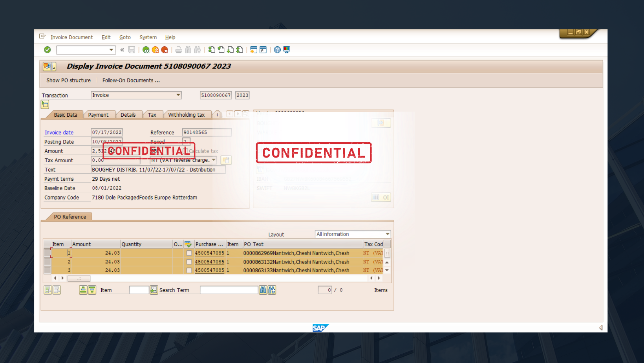Click the Find binoculars icon in the toolbar
The image size is (644, 363).
tap(188, 50)
